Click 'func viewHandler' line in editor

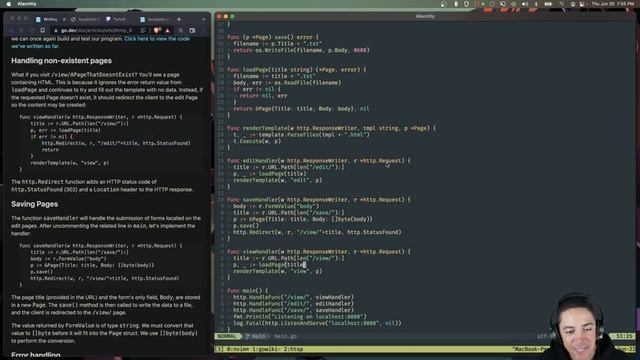tap(318, 252)
